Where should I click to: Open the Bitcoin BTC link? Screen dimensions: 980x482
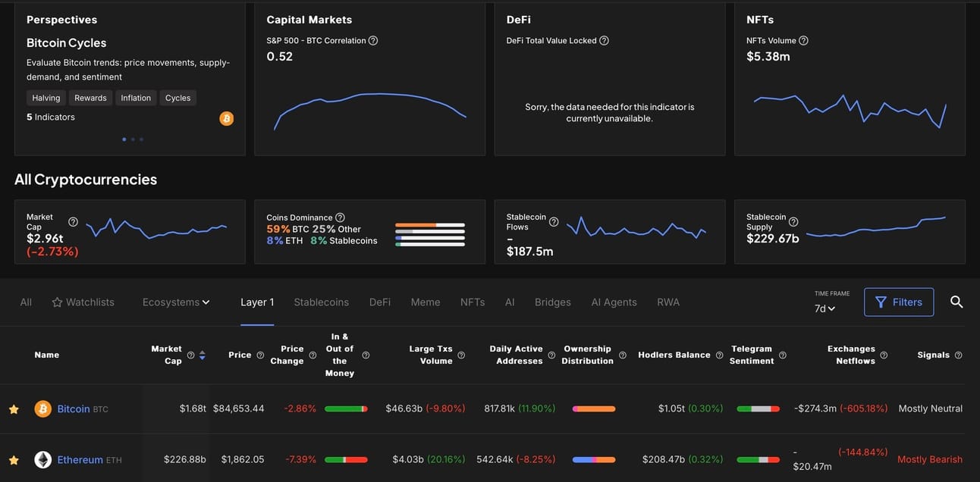pyautogui.click(x=83, y=408)
